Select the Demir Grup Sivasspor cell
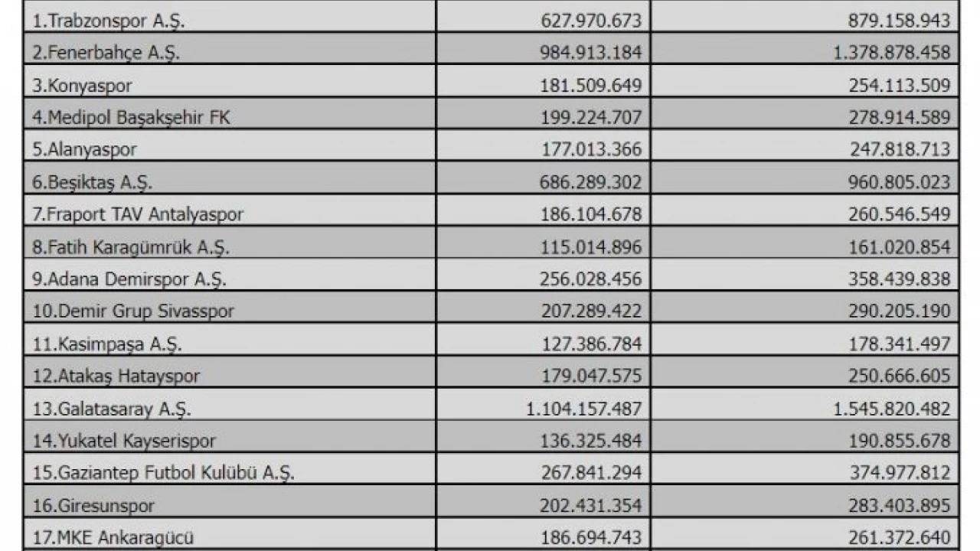 (133, 311)
